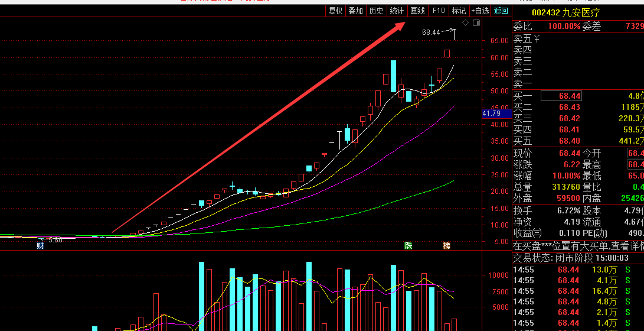The width and height of the screenshot is (644, 331).
Task: Open the 叠加 overlay option
Action: (355, 11)
